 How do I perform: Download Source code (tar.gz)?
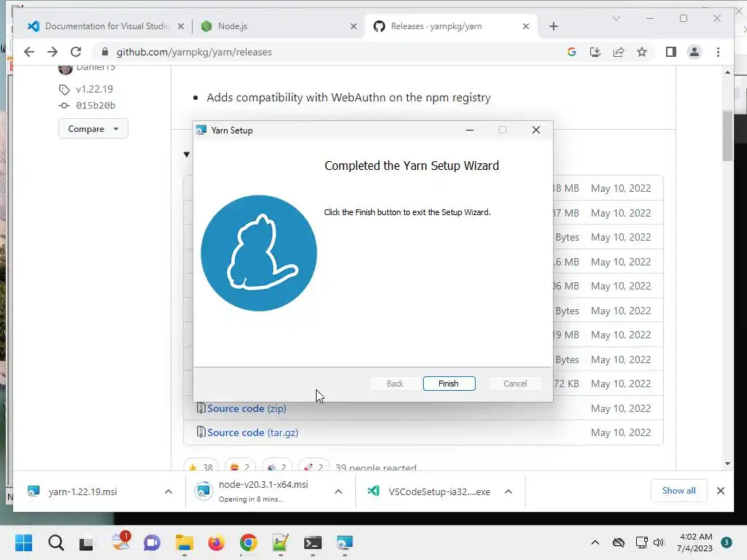point(252,432)
